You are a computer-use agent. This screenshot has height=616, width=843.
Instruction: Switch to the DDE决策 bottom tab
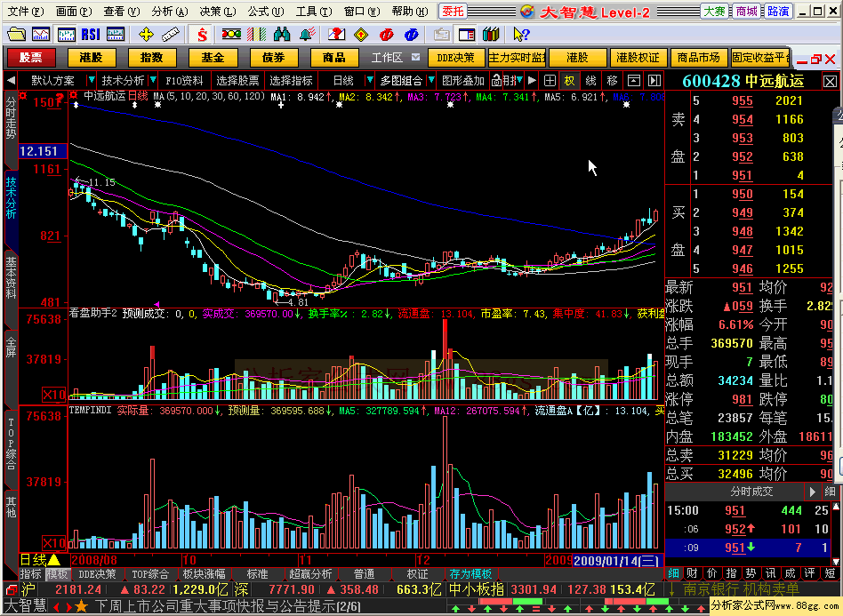(x=97, y=574)
